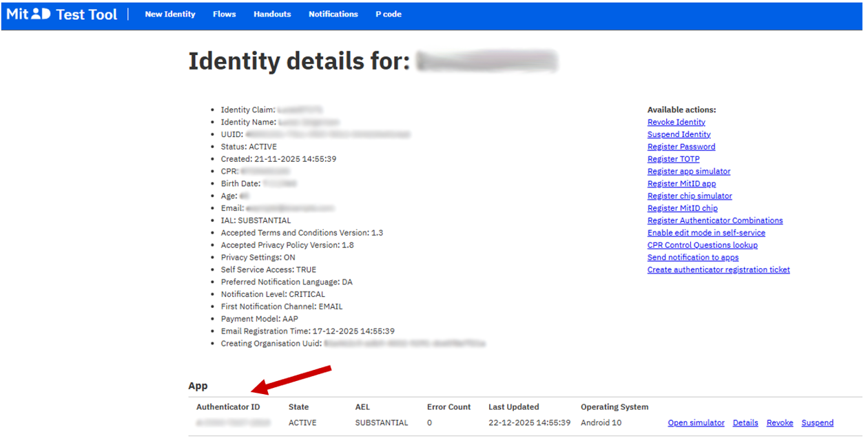Click the MitID Test Tool logo
Image resolution: width=868 pixels, height=443 pixels.
point(62,14)
